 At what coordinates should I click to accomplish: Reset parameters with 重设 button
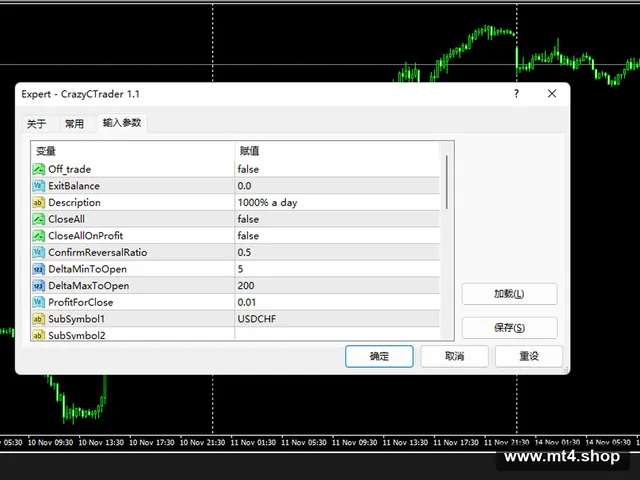pos(529,356)
